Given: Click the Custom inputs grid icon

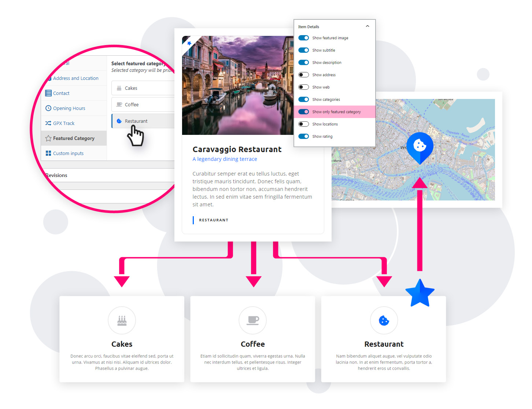Looking at the screenshot, I should 48,153.
